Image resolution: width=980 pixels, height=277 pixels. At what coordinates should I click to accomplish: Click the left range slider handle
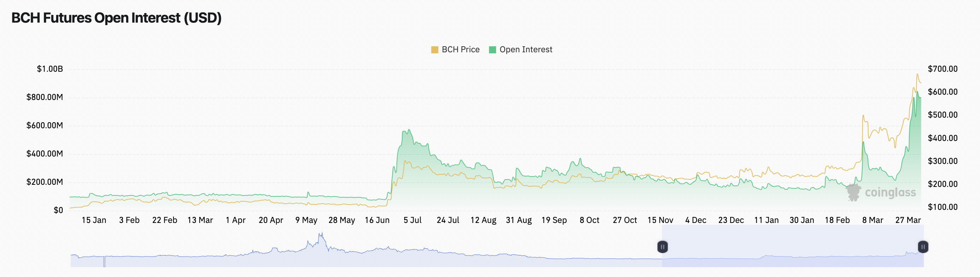662,247
